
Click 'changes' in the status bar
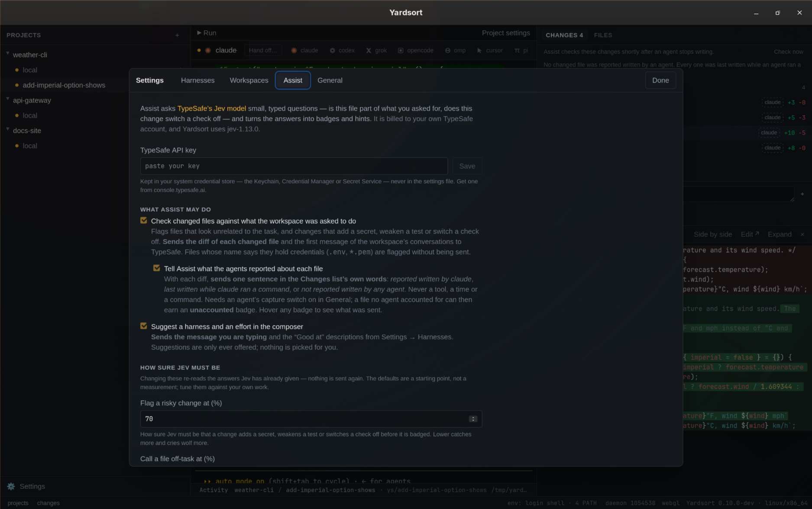pos(49,503)
